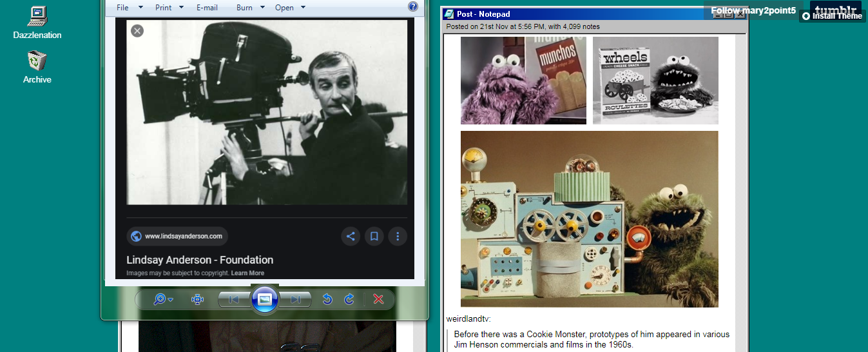Open the Print menu in photo viewer
This screenshot has height=352, width=868.
coord(164,8)
